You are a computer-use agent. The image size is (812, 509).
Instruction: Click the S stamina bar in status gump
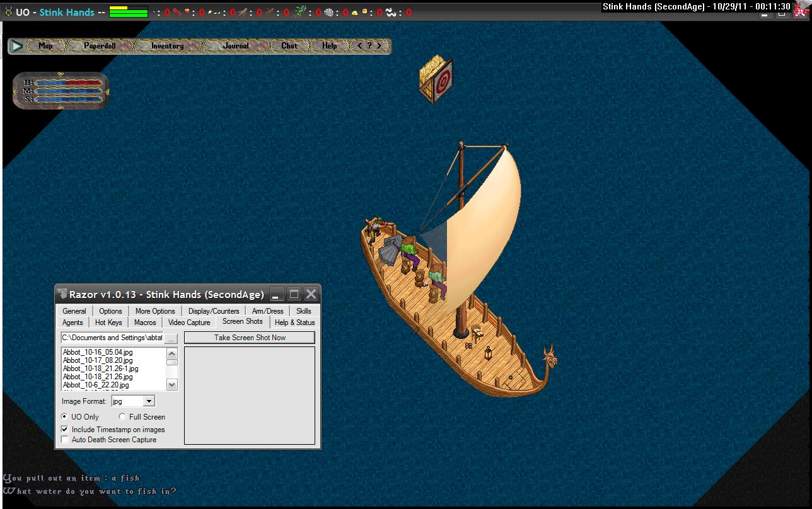[69, 99]
